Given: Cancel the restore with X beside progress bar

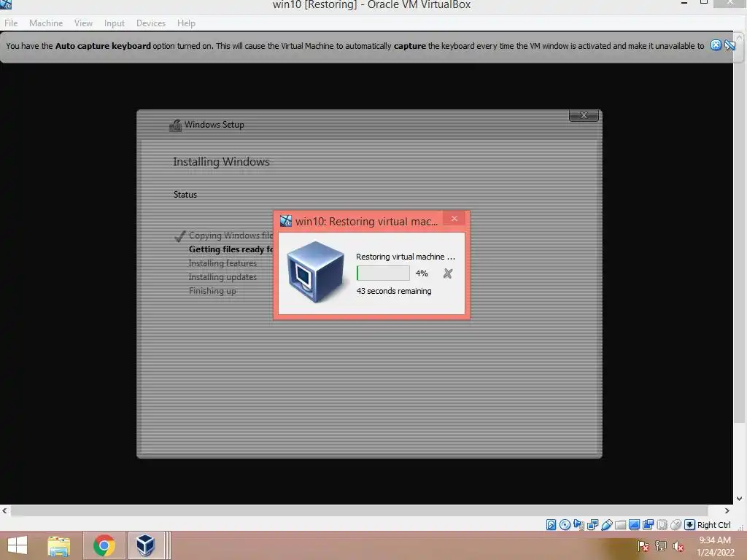Looking at the screenshot, I should [448, 273].
